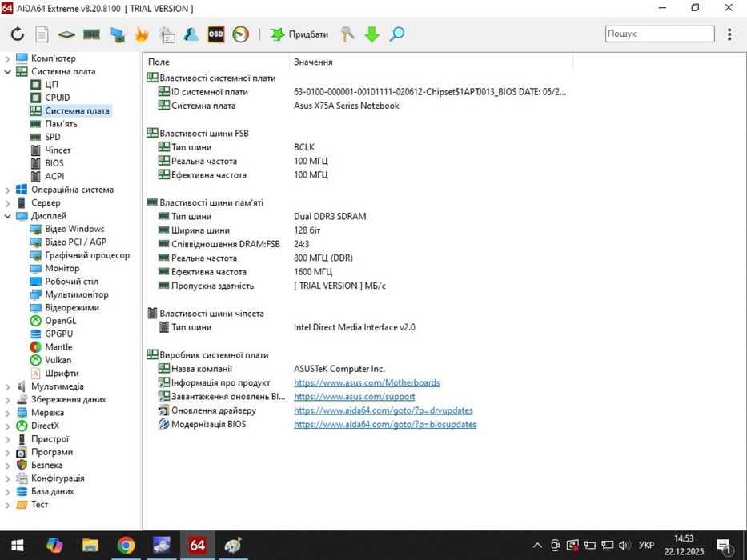The image size is (747, 560).
Task: Open Copilot from the taskbar
Action: [x=54, y=546]
